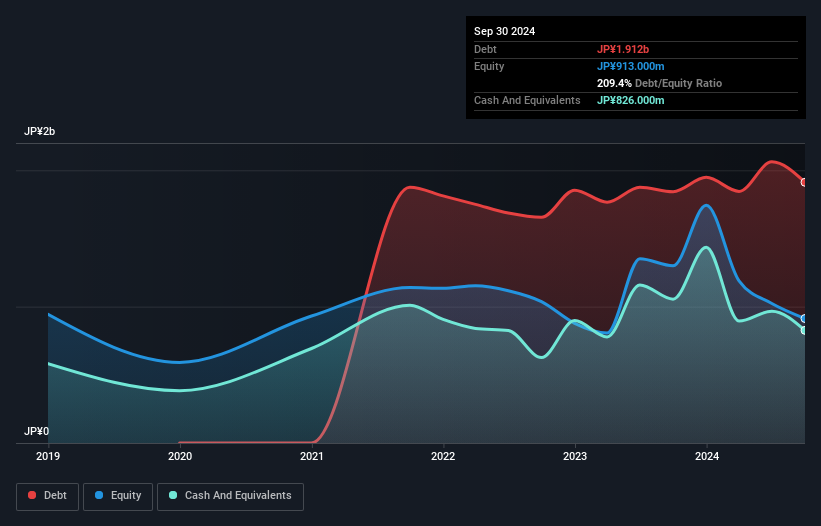Click the Equity label in tooltip
Image resolution: width=821 pixels, height=526 pixels.
pos(489,66)
